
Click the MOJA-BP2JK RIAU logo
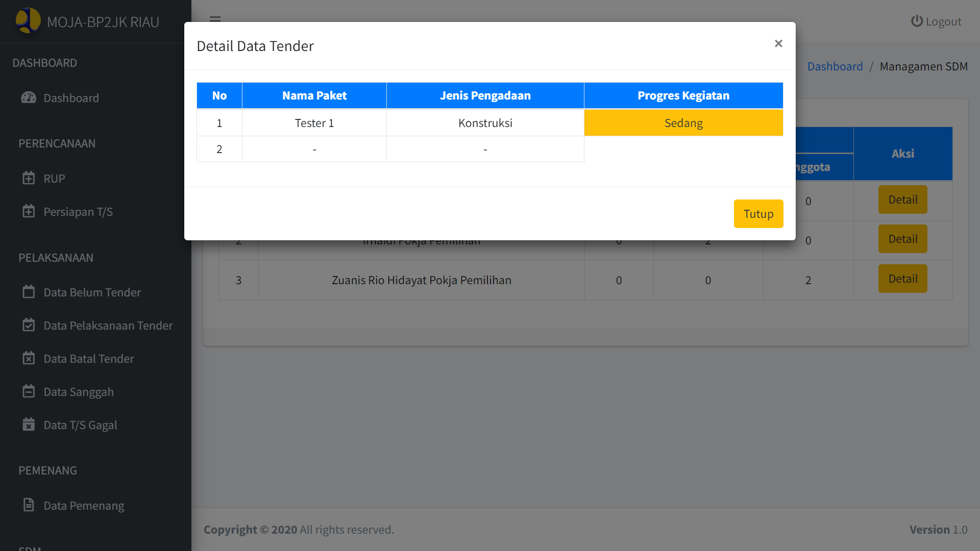[28, 21]
